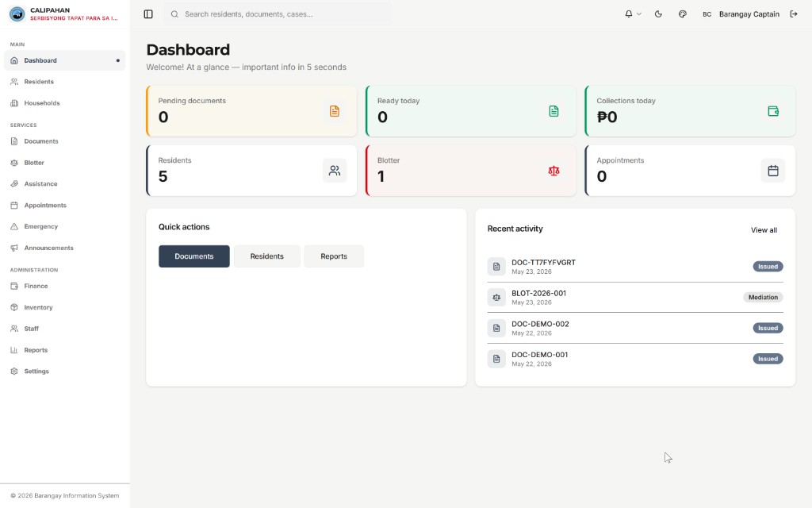The width and height of the screenshot is (812, 508).
Task: Click the Residents card people icon
Action: (x=335, y=171)
